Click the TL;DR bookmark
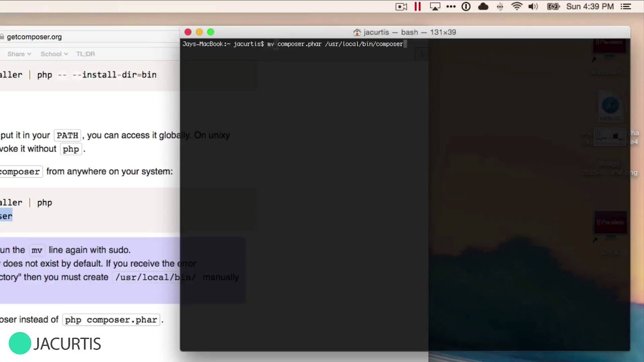The height and width of the screenshot is (362, 644). point(86,54)
